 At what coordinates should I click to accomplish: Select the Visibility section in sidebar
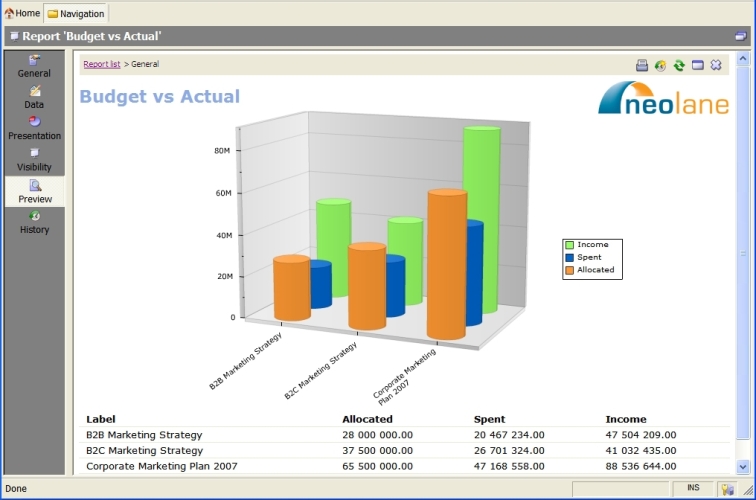34,160
